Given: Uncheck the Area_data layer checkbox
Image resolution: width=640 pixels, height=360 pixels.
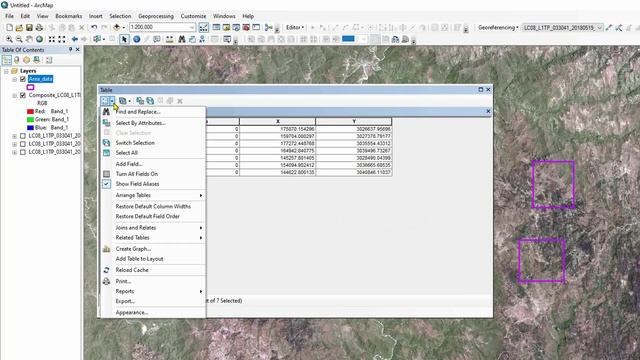Looking at the screenshot, I should pos(23,79).
